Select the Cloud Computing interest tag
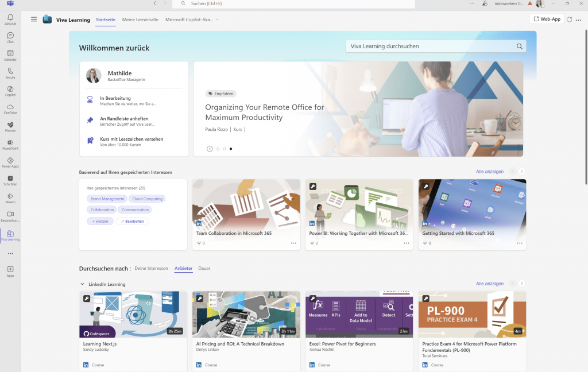 pos(148,199)
